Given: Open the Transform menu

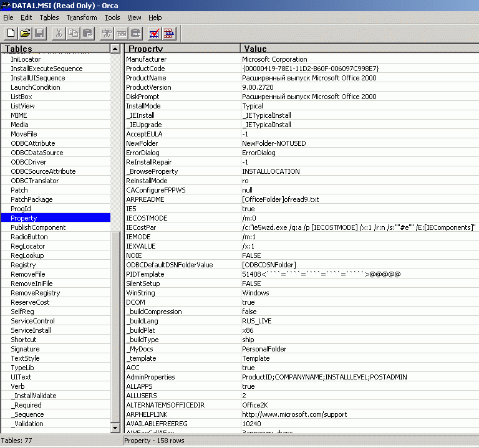Looking at the screenshot, I should pyautogui.click(x=82, y=17).
